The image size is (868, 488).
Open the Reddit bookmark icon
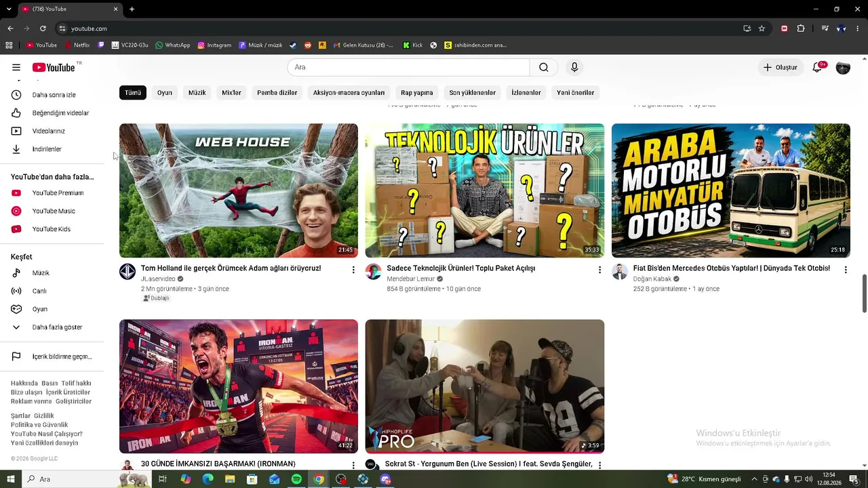point(308,45)
